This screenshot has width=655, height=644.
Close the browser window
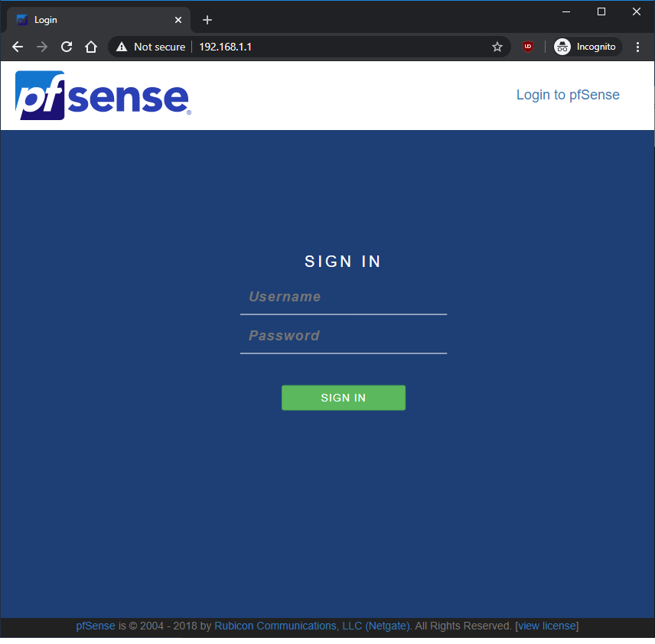click(x=636, y=11)
